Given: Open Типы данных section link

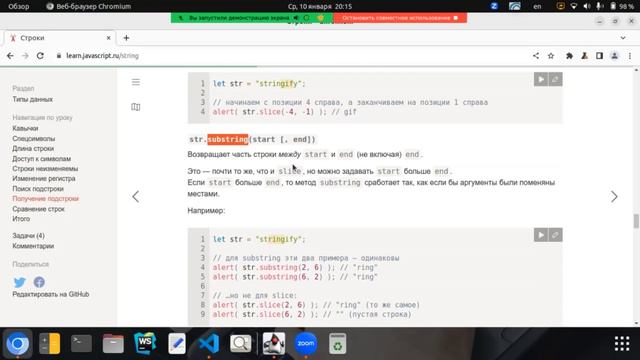Looking at the screenshot, I should click(33, 99).
